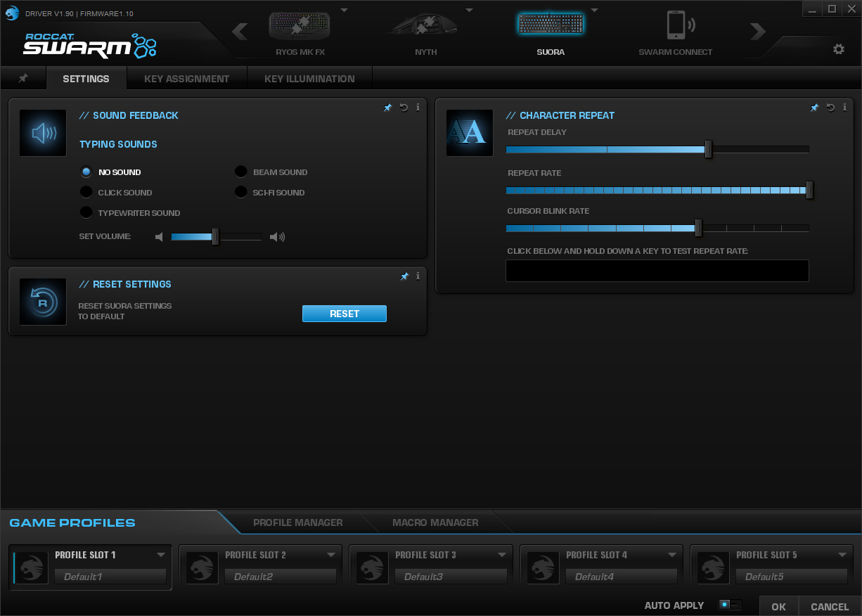Click the Repeat Rate slider handle
862x616 pixels.
click(x=809, y=190)
